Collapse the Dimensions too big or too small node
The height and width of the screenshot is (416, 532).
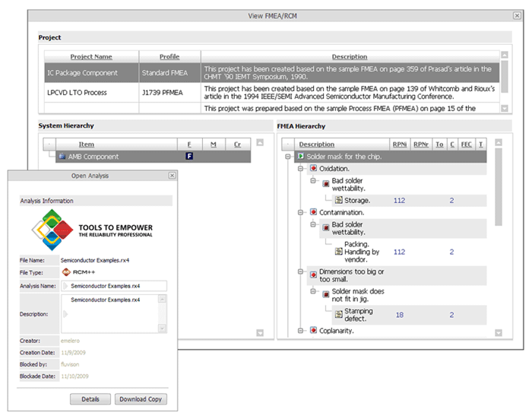click(x=301, y=272)
